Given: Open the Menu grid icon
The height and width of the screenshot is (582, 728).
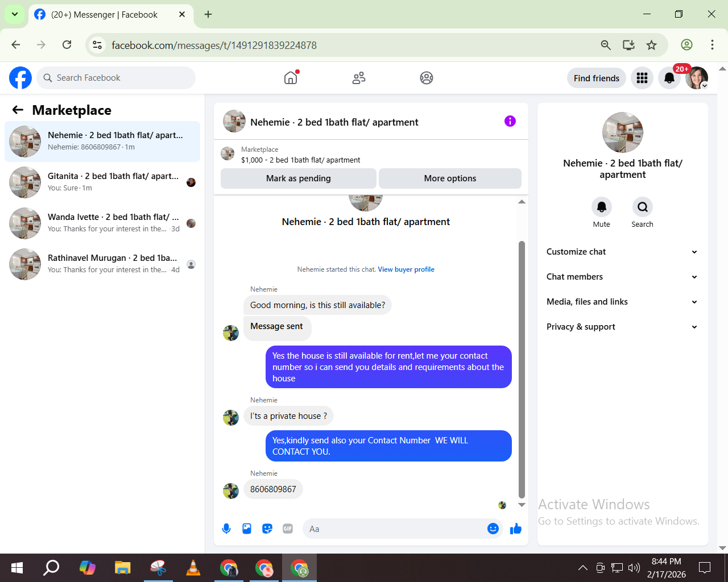Looking at the screenshot, I should coord(642,78).
